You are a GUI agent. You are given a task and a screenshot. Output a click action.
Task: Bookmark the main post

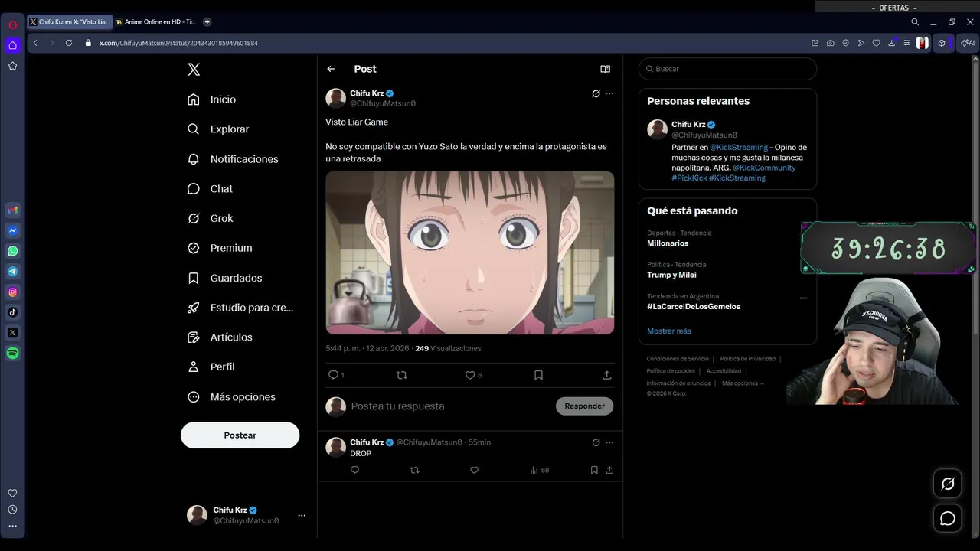click(538, 375)
